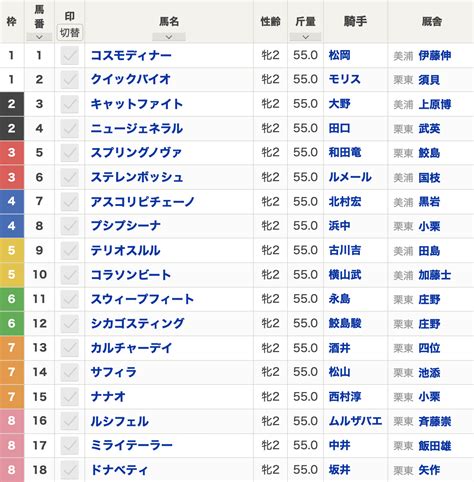
Task: Toggle mark checkbox for ナナオ
Action: 70,397
